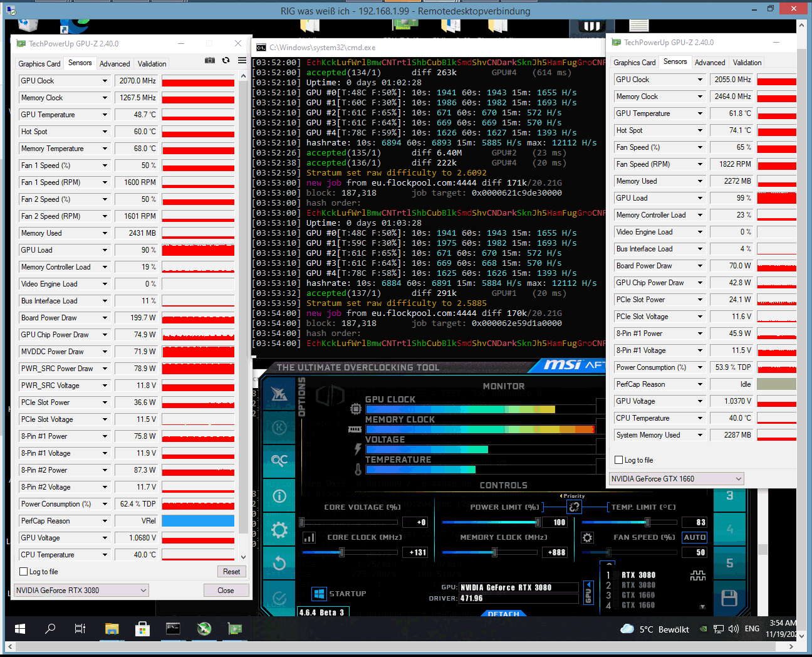Open the NVIDIA GeForce GTX 1660 device selector

pyautogui.click(x=677, y=479)
